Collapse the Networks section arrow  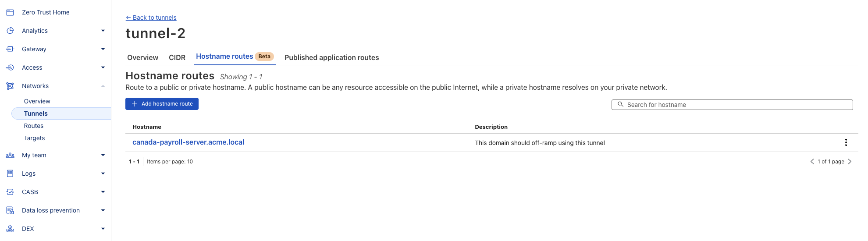(x=103, y=86)
